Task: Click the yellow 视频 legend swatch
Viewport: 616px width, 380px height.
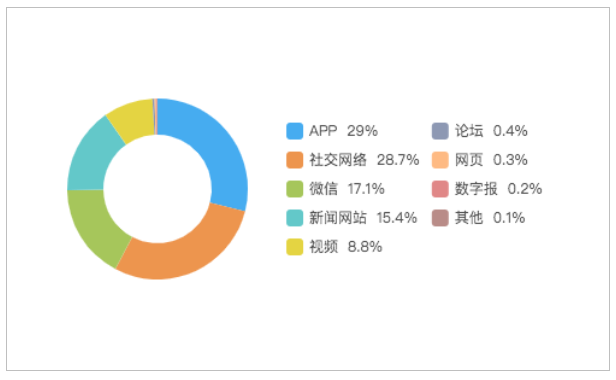Action: click(x=295, y=247)
